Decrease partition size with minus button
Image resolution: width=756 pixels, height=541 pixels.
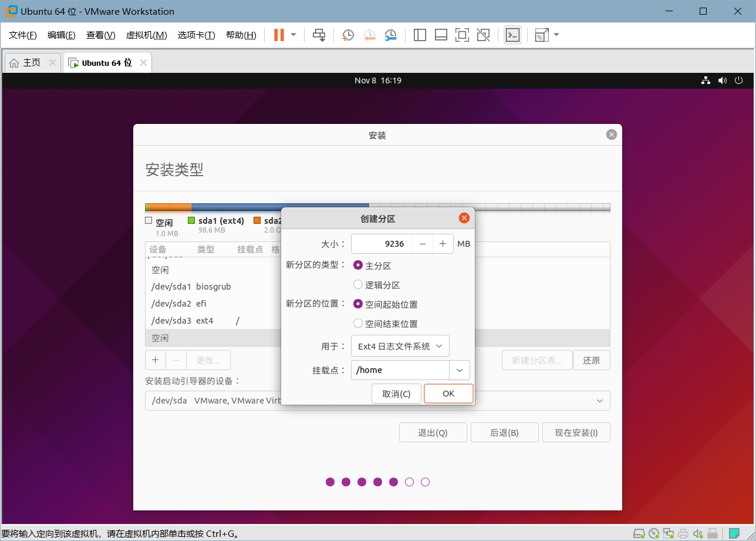(x=423, y=244)
